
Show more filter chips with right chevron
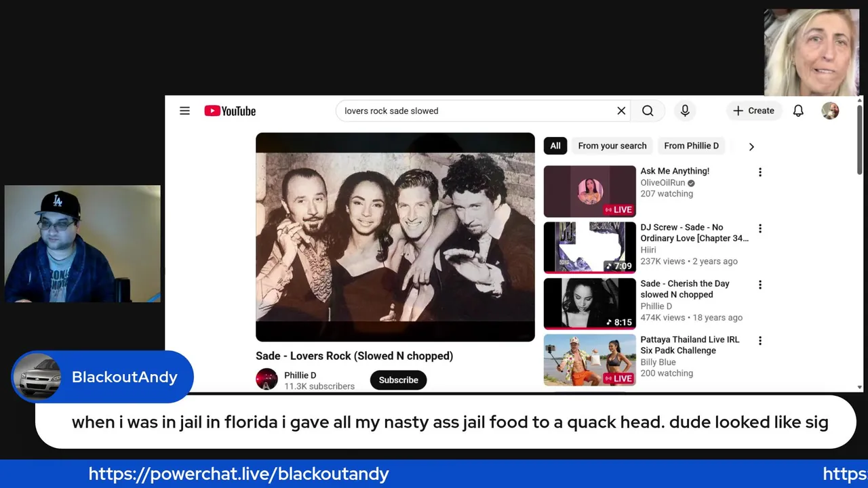click(751, 146)
